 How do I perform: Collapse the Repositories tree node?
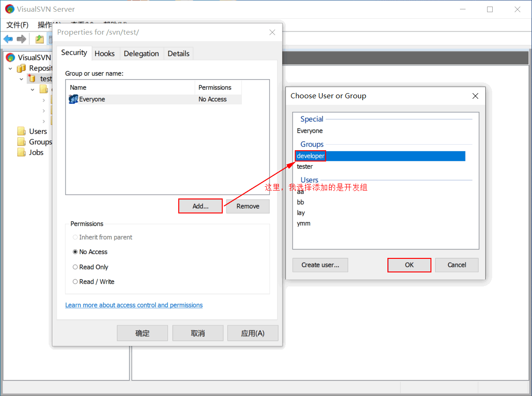(x=10, y=68)
